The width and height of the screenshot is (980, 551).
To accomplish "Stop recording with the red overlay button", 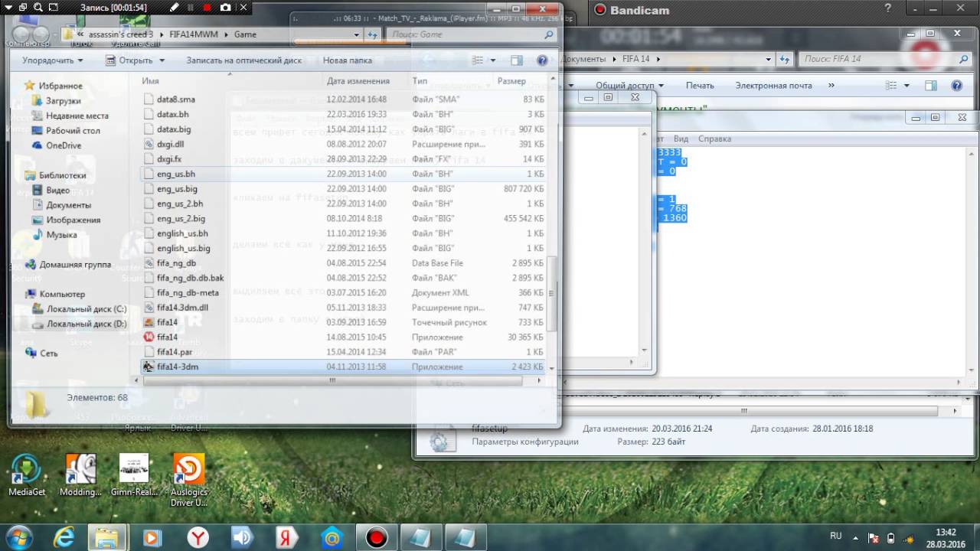I will click(x=208, y=8).
